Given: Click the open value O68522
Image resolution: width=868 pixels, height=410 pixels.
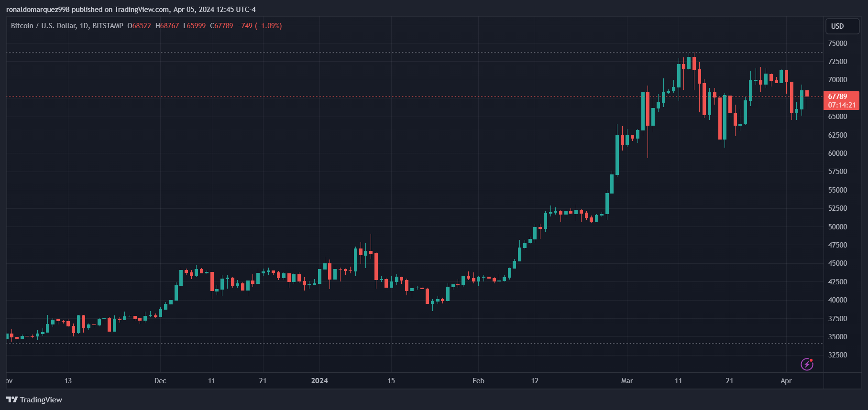Looking at the screenshot, I should 139,26.
